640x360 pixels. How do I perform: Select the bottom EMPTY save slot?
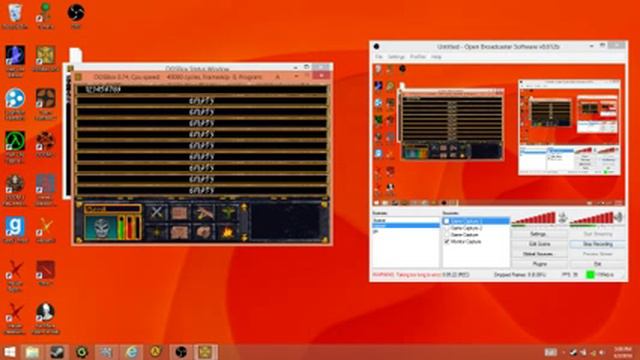coord(202,190)
